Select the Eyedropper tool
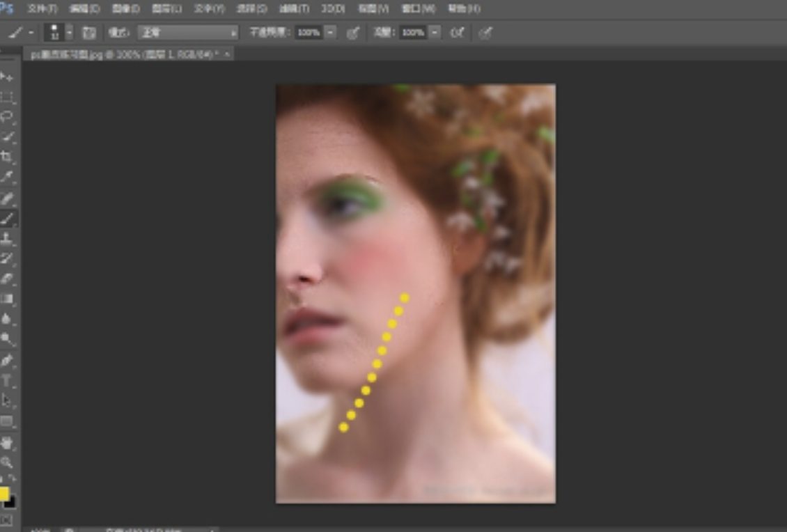This screenshot has width=787, height=532. [7, 177]
